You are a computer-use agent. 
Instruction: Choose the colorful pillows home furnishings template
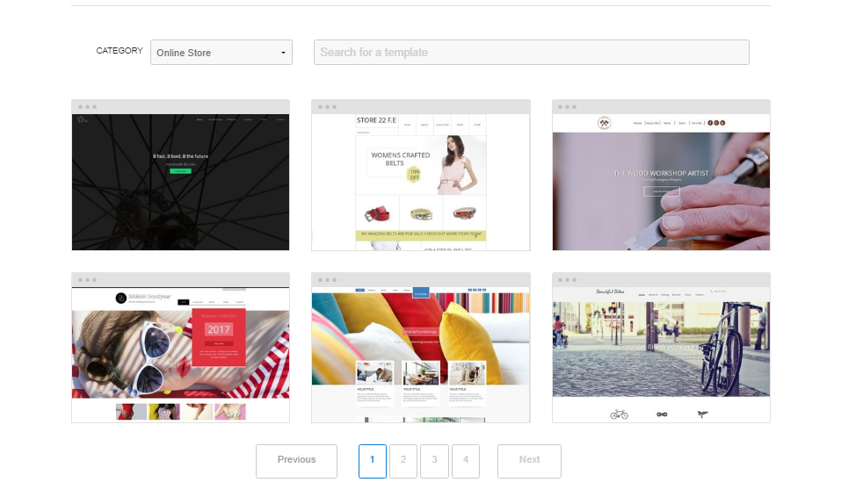tap(420, 348)
